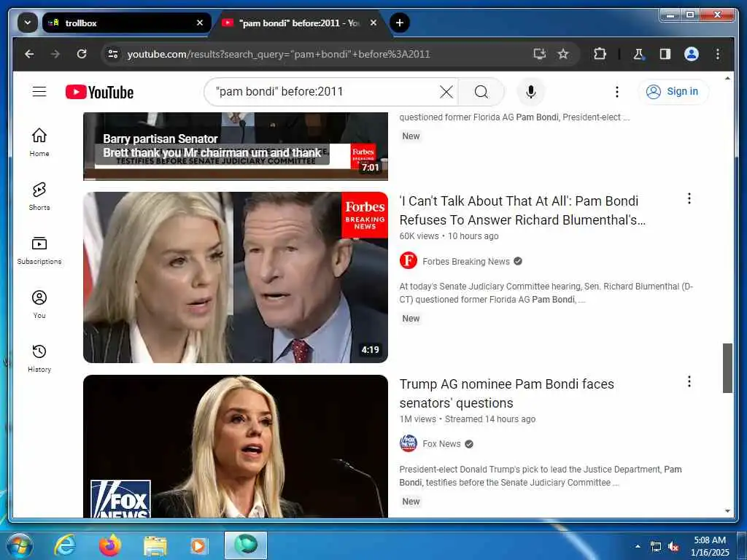
Task: Reload the current page
Action: pos(82,54)
